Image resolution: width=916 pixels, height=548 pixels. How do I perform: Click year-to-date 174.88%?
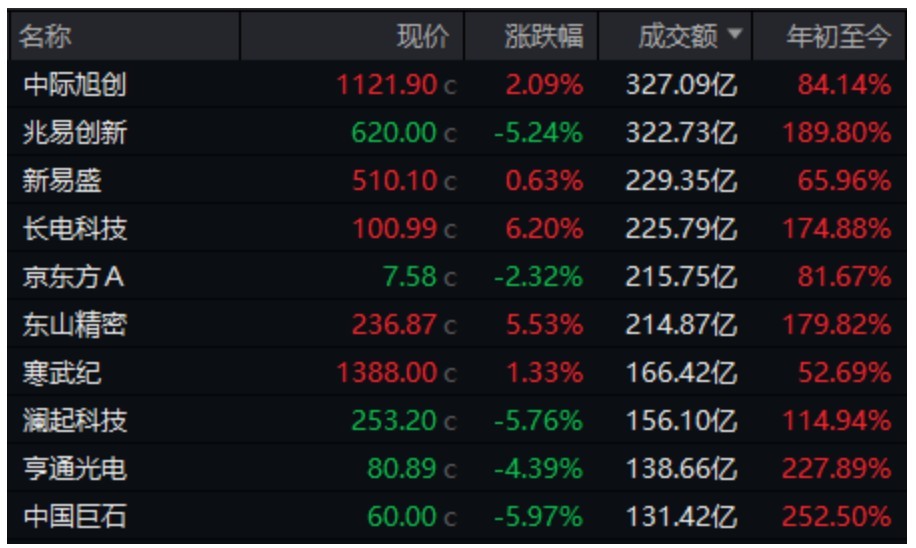click(x=837, y=228)
